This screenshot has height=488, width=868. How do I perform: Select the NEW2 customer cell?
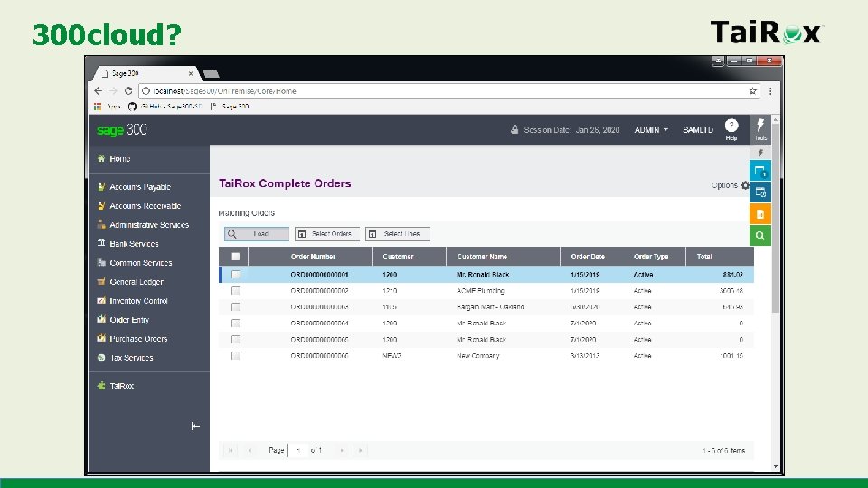tap(392, 356)
